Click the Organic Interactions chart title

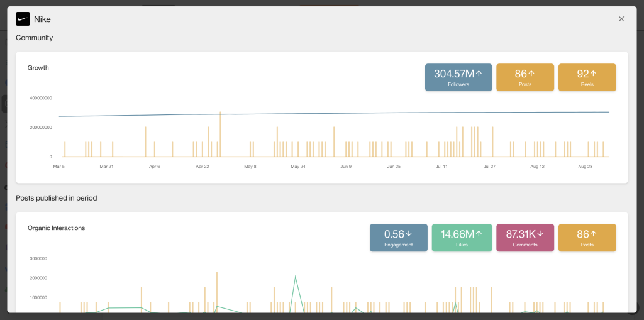(56, 228)
